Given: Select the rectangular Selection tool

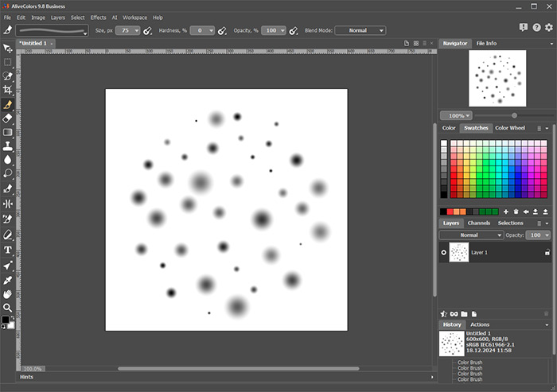Looking at the screenshot, I should 7,62.
